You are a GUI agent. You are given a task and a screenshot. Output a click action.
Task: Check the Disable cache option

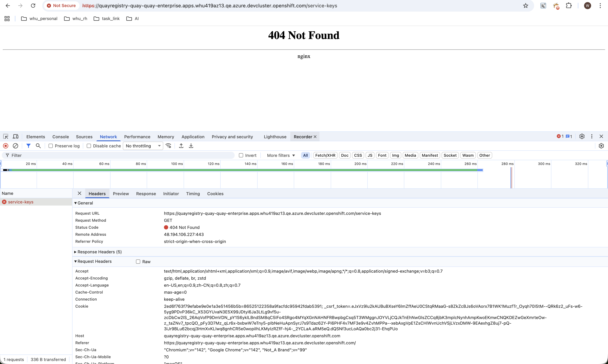[x=89, y=146]
